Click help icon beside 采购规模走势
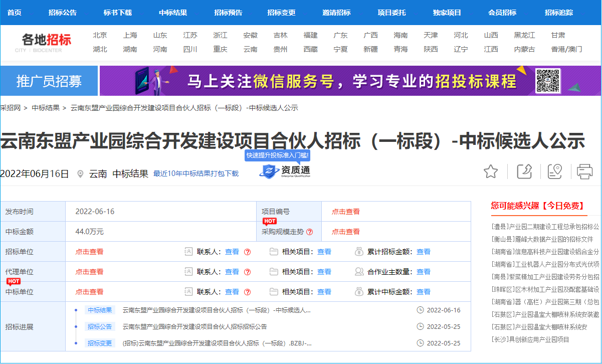Viewport: 602px width, 364px height. click(x=310, y=232)
